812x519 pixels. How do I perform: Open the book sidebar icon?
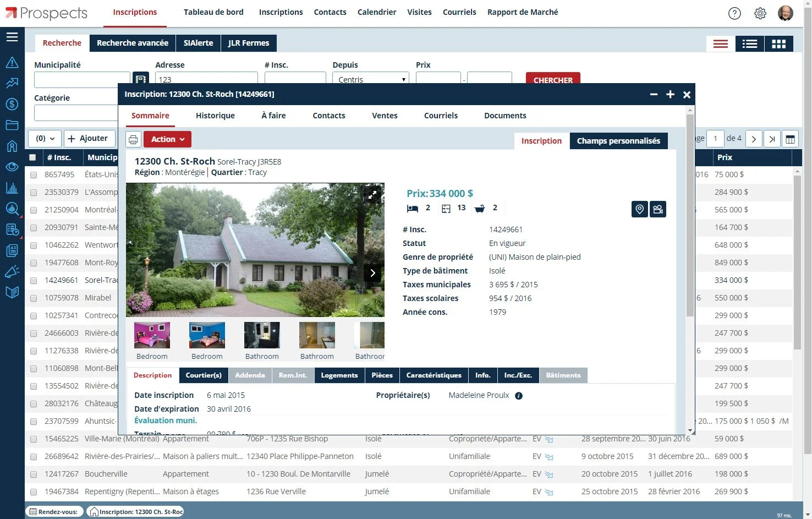point(12,292)
